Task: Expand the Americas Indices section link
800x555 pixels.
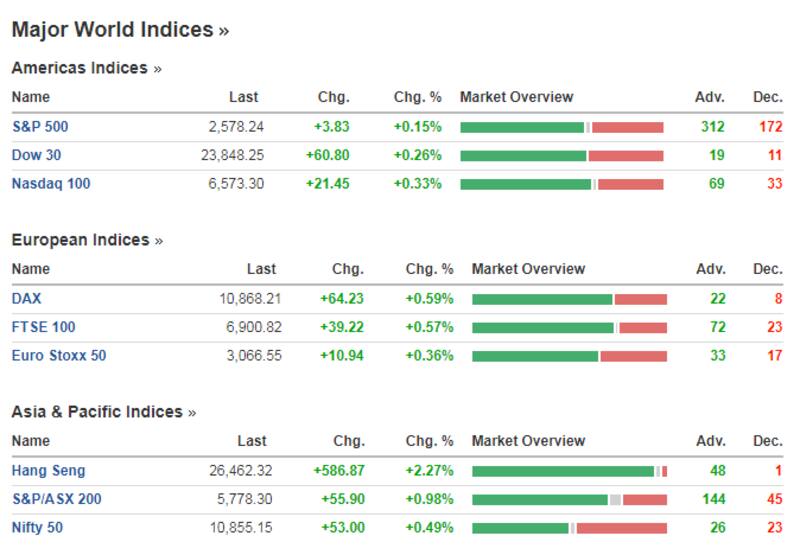Action: [86, 68]
